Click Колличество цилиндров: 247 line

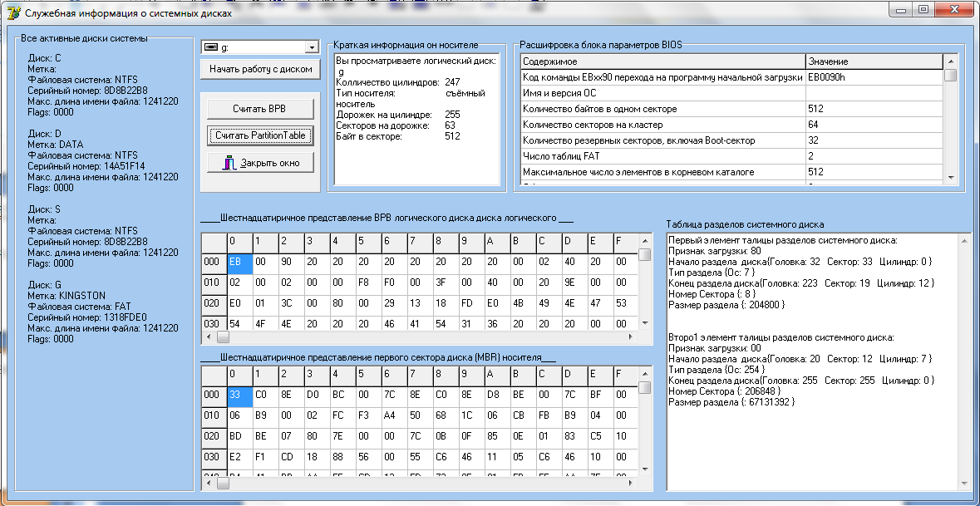(x=397, y=82)
